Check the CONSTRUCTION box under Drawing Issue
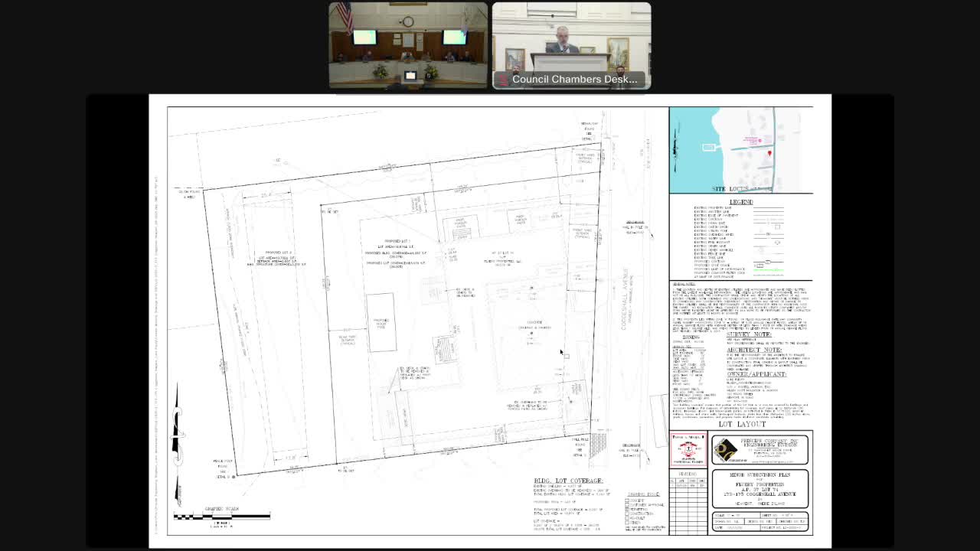The width and height of the screenshot is (980, 551). coord(627,514)
